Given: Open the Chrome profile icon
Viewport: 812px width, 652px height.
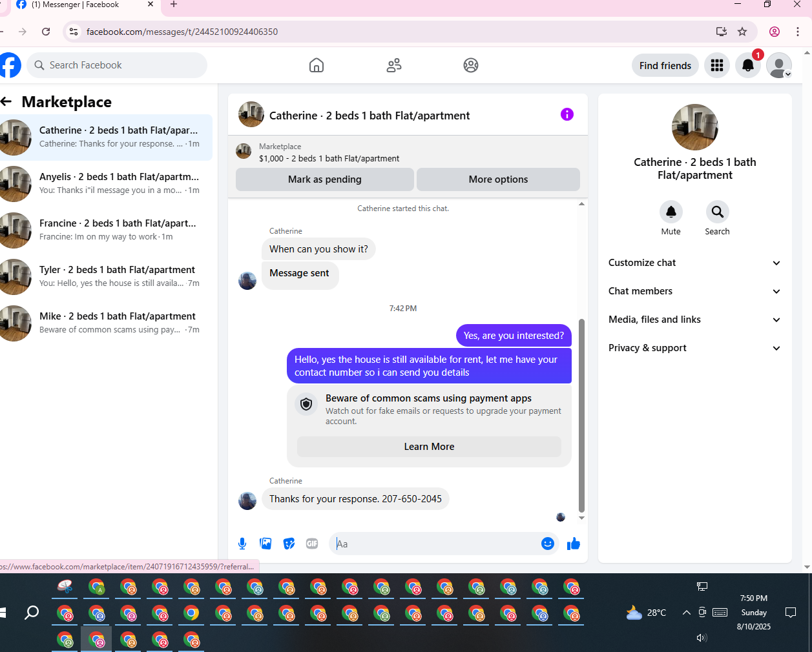Looking at the screenshot, I should point(775,32).
